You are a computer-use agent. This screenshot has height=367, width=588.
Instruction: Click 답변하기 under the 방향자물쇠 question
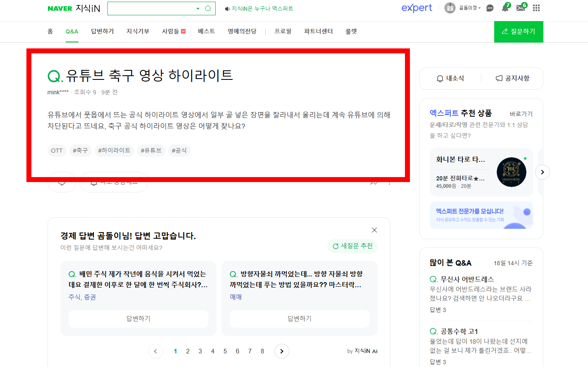point(300,319)
